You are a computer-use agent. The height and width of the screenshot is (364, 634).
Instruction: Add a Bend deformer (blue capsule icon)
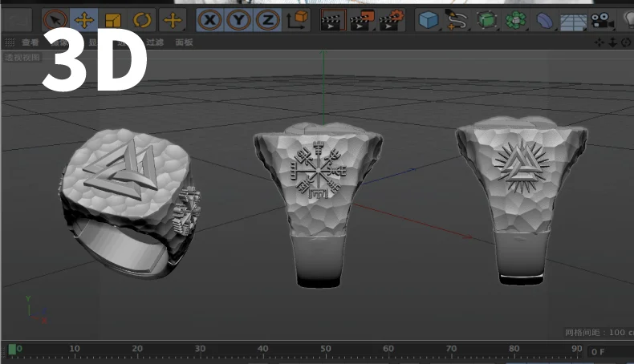[544, 20]
